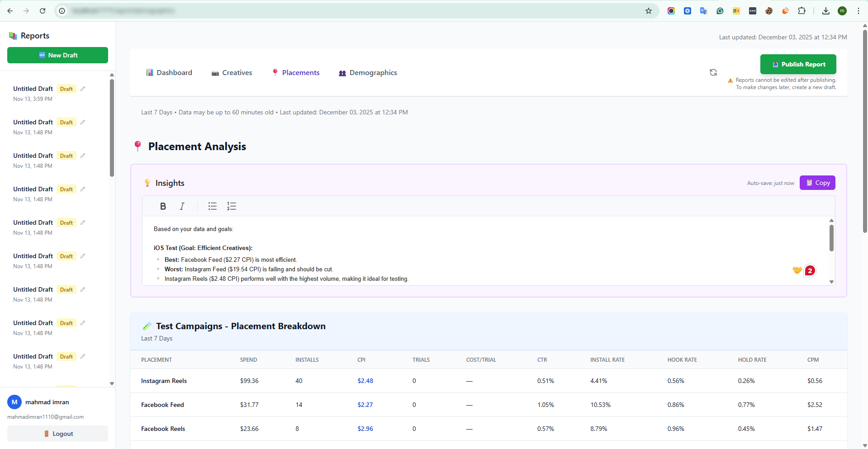Click pencil icon beside the Nov 13, 3:59 PM draft
The width and height of the screenshot is (868, 449).
[x=83, y=89]
